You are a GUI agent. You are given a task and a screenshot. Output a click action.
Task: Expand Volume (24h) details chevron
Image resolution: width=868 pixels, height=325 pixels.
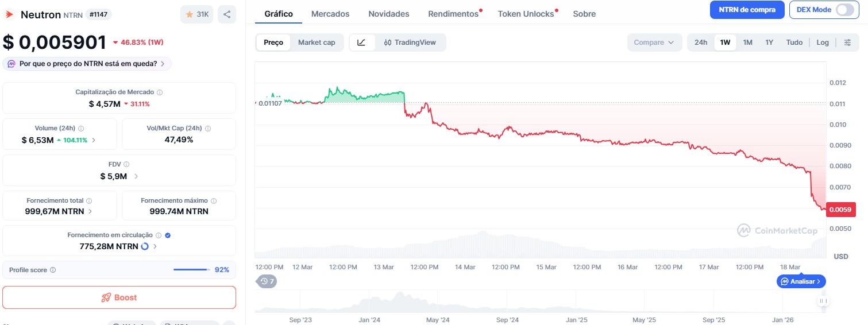pyautogui.click(x=94, y=140)
